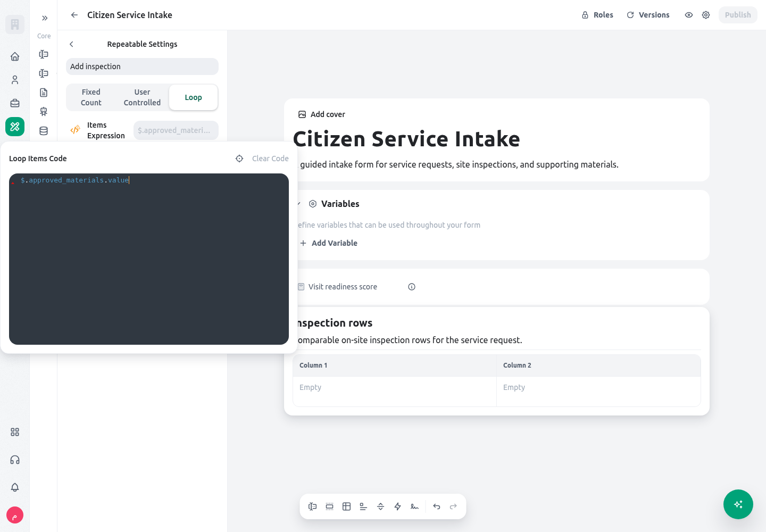Screen dimensions: 766x532
Task: Insert a table from bottom toolbar
Action: click(347, 506)
